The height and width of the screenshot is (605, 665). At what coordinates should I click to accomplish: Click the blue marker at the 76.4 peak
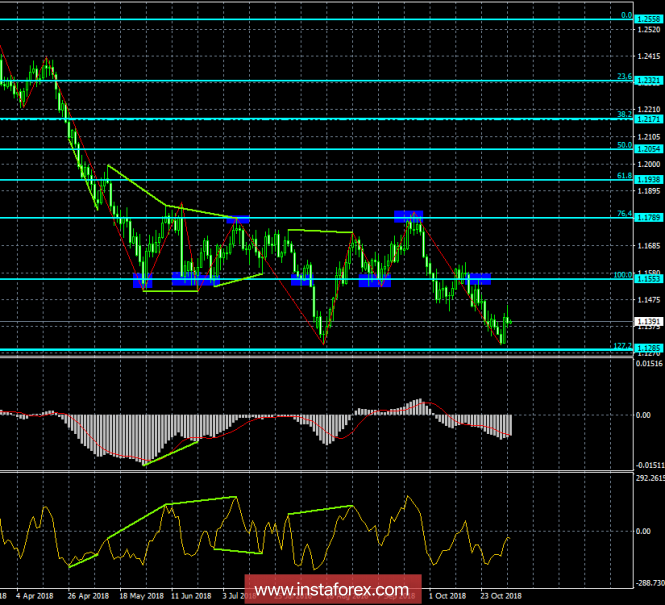point(408,215)
